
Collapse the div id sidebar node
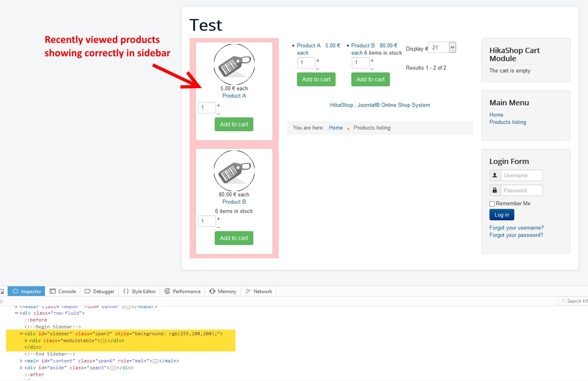pos(21,334)
